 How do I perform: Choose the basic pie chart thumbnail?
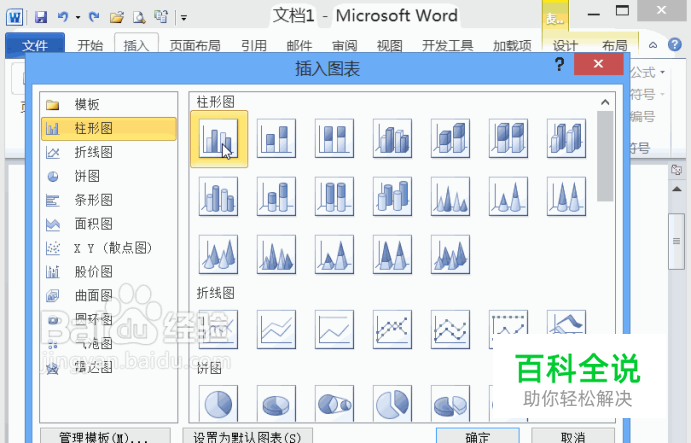tap(219, 403)
